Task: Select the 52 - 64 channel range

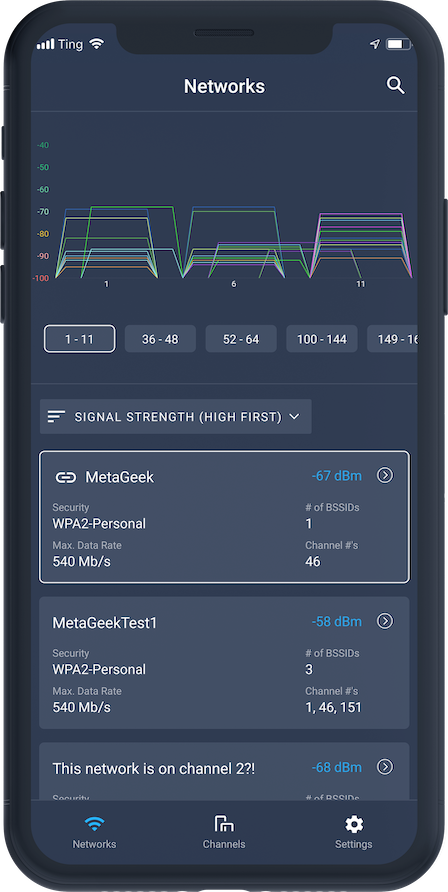Action: coord(241,339)
